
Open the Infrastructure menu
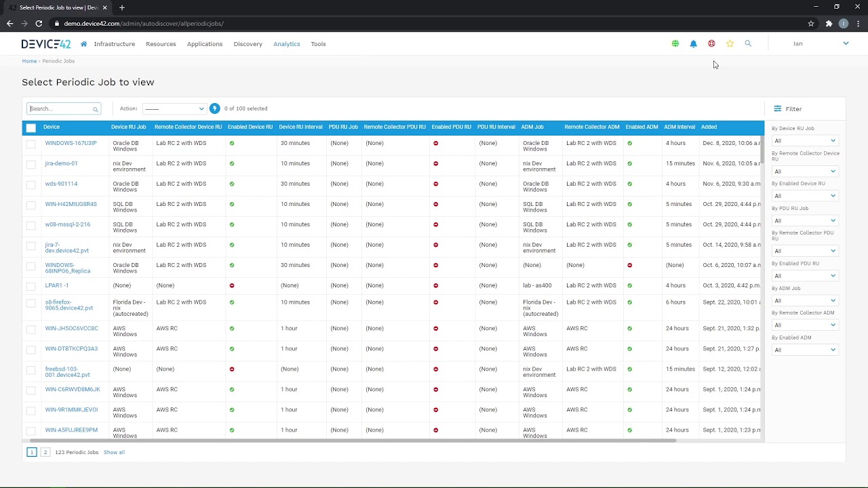coord(115,44)
